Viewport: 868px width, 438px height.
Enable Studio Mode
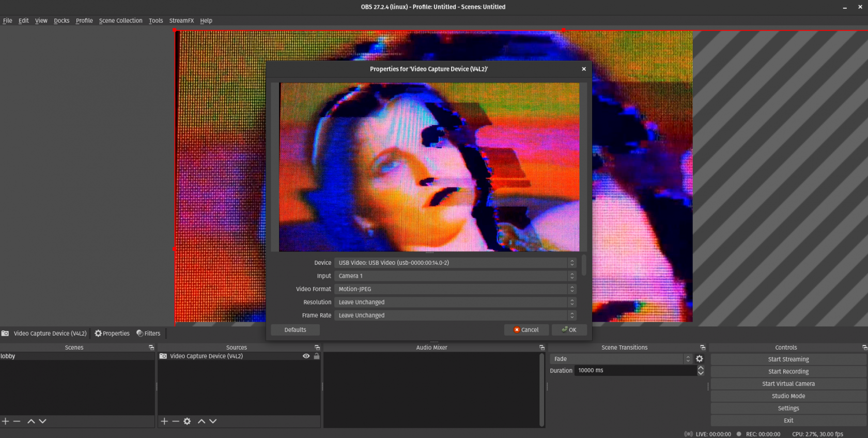[788, 396]
